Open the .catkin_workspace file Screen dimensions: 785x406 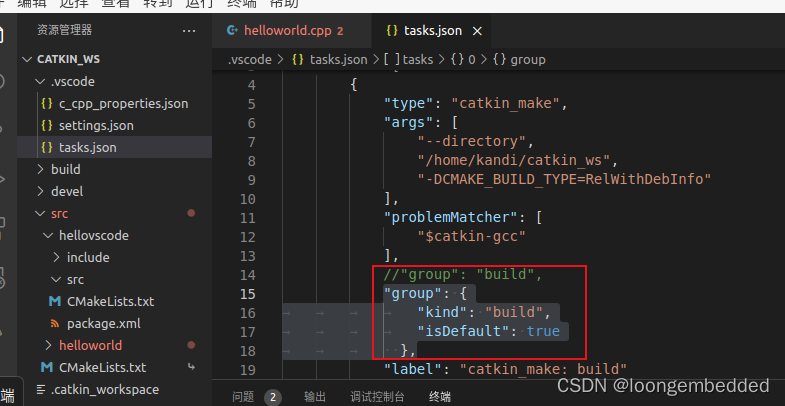coord(114,389)
